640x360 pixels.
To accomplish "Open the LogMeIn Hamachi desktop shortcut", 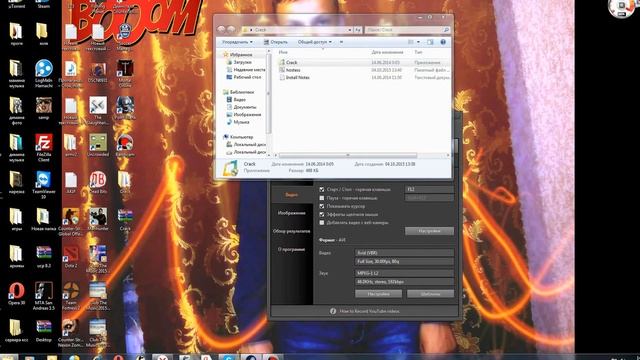I will pos(44,73).
